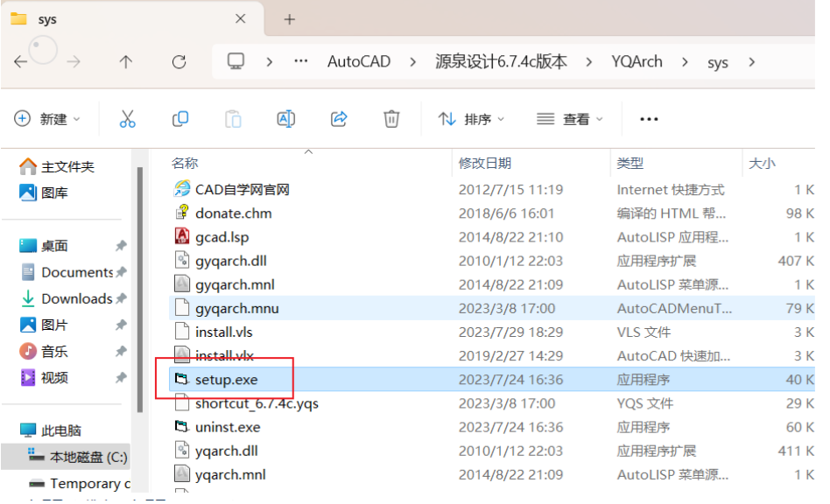Toggle sort order on the 名称 column header
This screenshot has width=830, height=504.
pyautogui.click(x=184, y=163)
